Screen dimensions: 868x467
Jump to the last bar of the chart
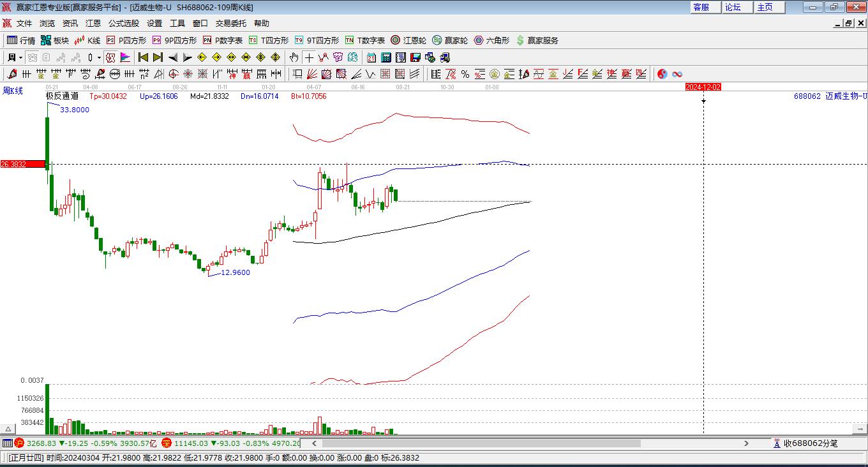(x=158, y=57)
